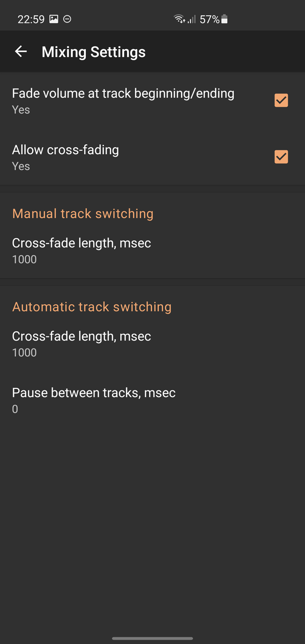The width and height of the screenshot is (305, 644).
Task: Tap the clock showing 22:59
Action: click(x=31, y=19)
